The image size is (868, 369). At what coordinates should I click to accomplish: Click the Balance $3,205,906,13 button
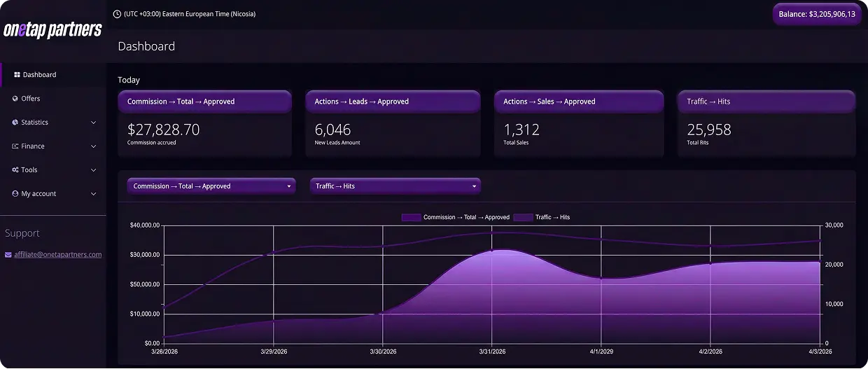tap(817, 14)
